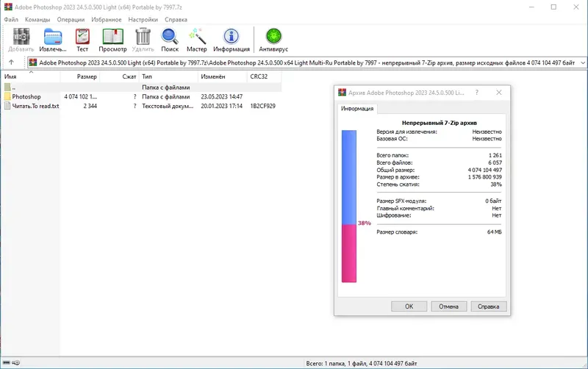Image resolution: width=588 pixels, height=369 pixels.
Task: Click the status bar totals text
Action: pyautogui.click(x=362, y=363)
